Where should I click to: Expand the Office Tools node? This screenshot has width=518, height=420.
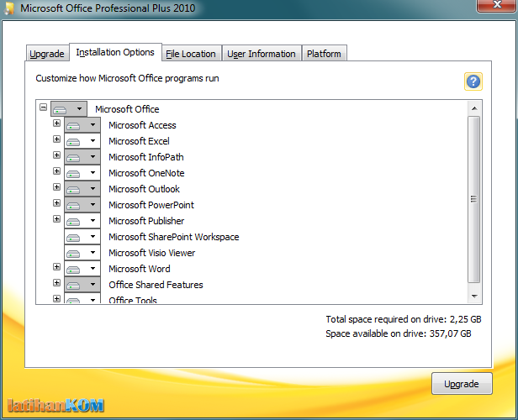click(x=57, y=298)
